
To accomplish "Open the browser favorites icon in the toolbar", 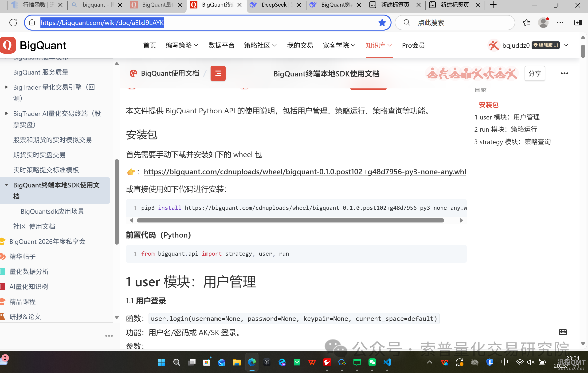I will point(526,23).
